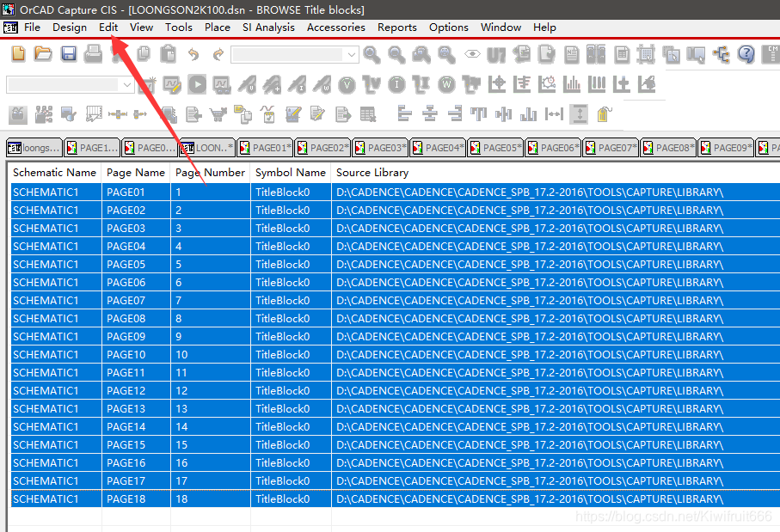
Task: Switch to the PAGE04 tab
Action: [438, 148]
